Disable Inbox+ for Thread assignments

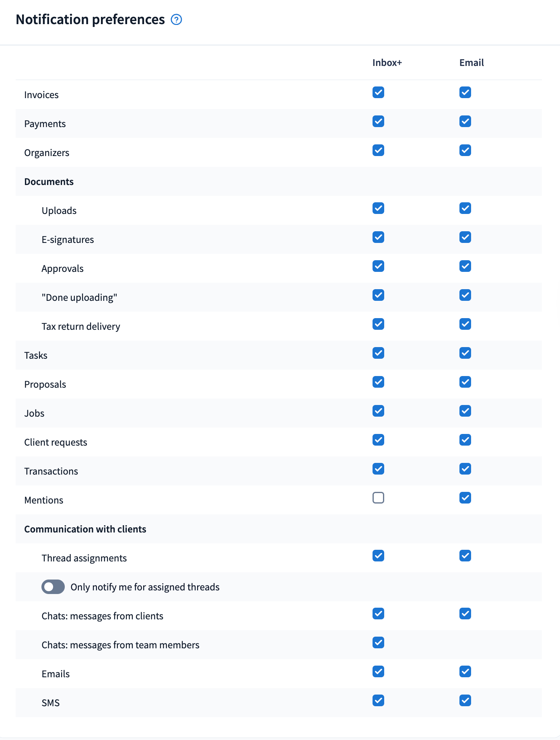pos(378,556)
